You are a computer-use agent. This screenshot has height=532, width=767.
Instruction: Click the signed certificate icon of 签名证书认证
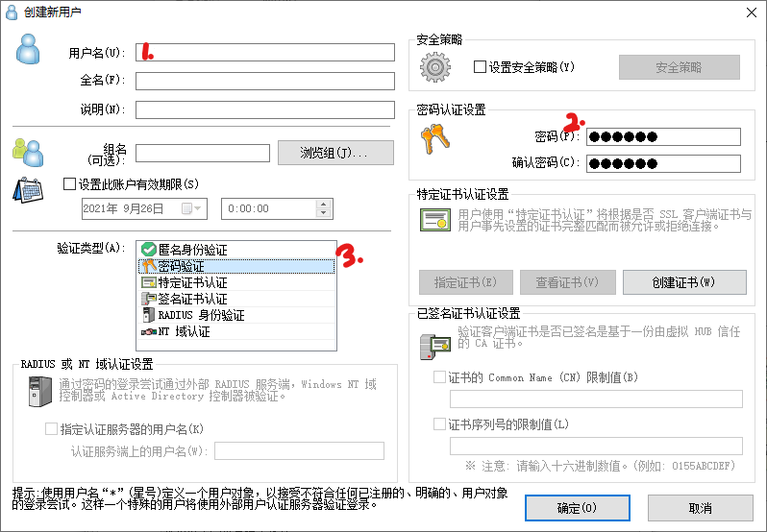(149, 299)
